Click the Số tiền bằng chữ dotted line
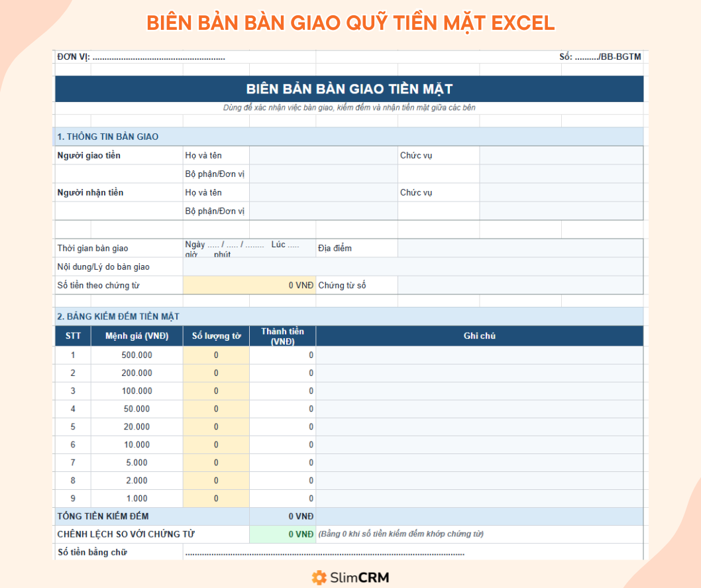Screen dimensions: 701x588 (x=325, y=554)
